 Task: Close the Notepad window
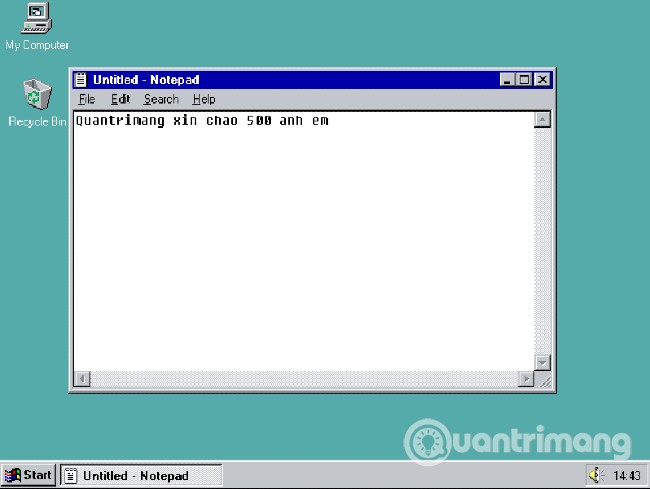point(542,79)
